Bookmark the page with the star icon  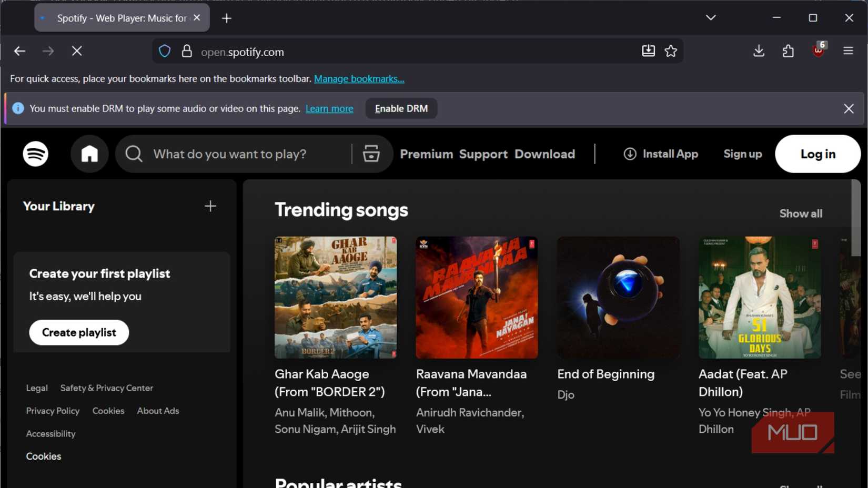[x=671, y=51]
